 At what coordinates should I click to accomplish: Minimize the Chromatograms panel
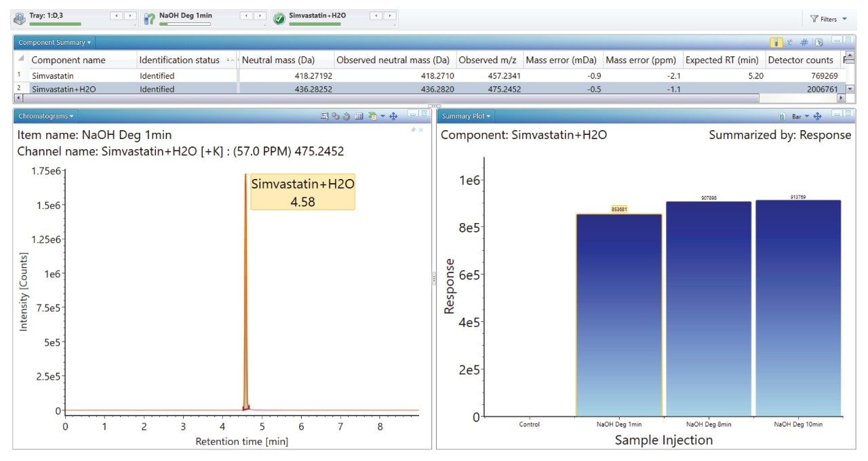point(413,114)
